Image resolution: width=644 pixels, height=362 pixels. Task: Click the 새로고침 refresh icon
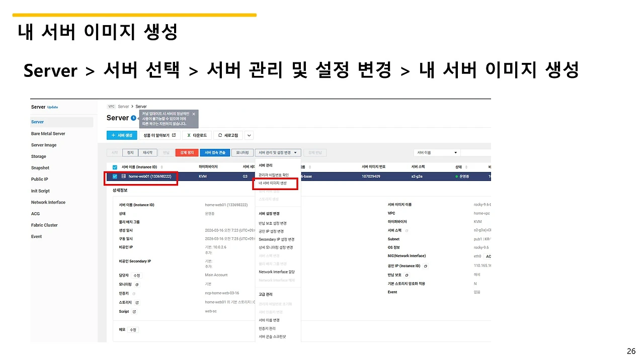pos(220,135)
